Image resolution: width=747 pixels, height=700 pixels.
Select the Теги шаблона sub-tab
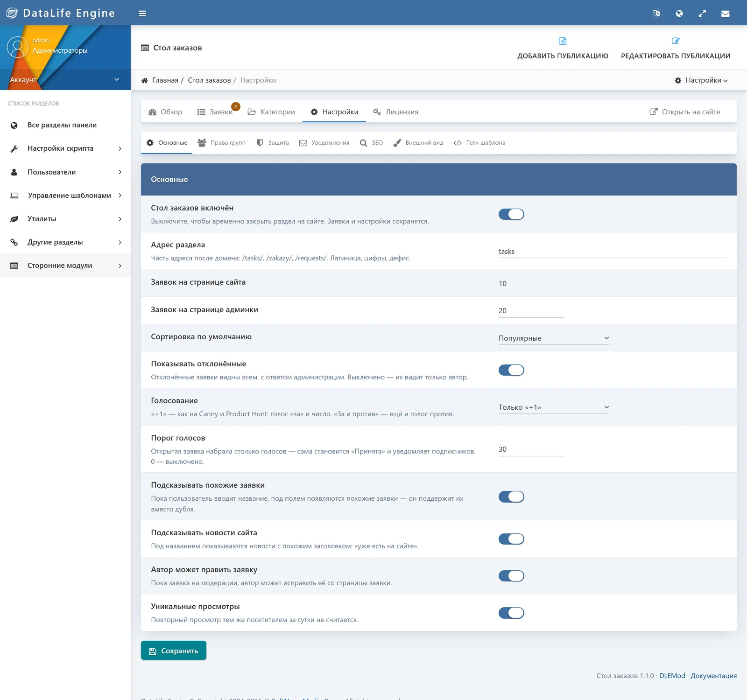pos(479,143)
